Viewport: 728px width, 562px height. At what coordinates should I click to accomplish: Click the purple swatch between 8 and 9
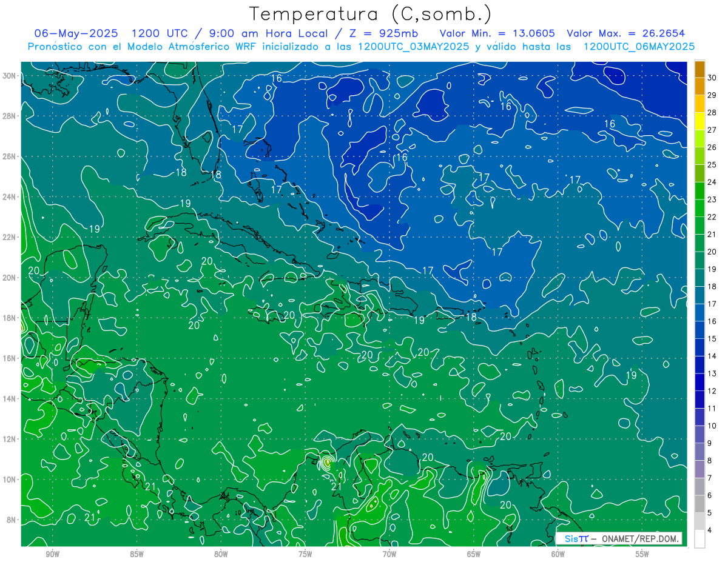tap(699, 452)
